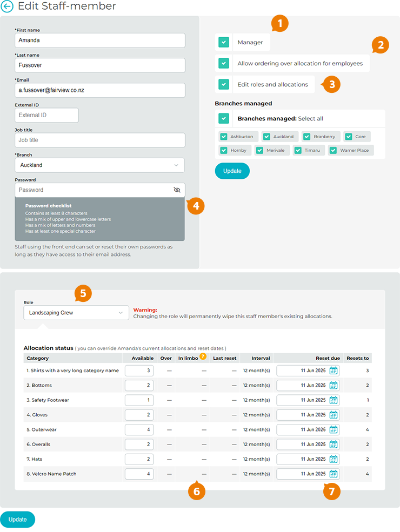Open calendar for Gloves reset due date
400x532 pixels.
point(334,415)
